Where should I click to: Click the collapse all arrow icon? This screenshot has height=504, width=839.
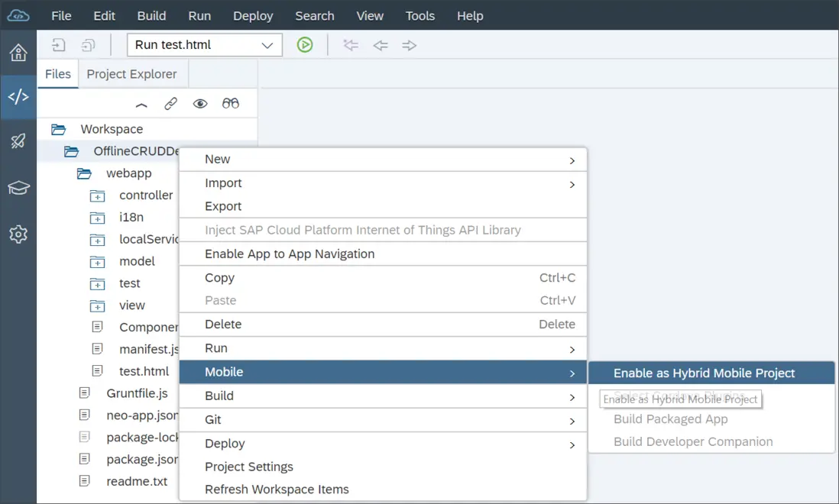tap(141, 104)
